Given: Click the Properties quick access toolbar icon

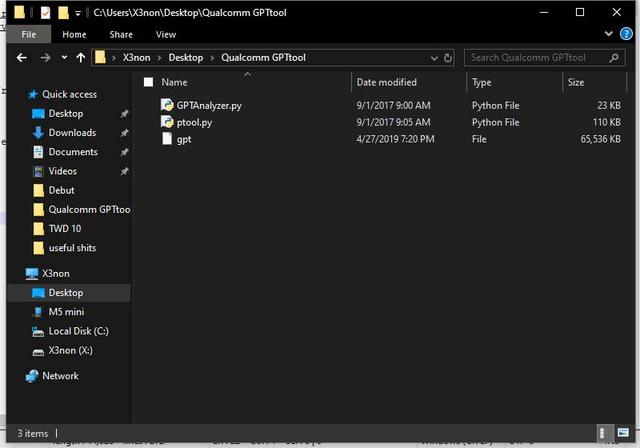Looking at the screenshot, I should [45, 13].
